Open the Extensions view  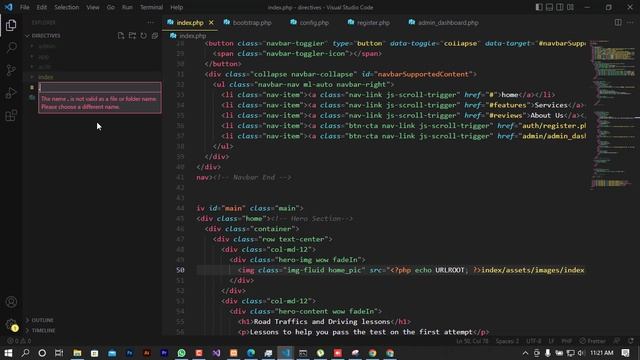pyautogui.click(x=11, y=115)
